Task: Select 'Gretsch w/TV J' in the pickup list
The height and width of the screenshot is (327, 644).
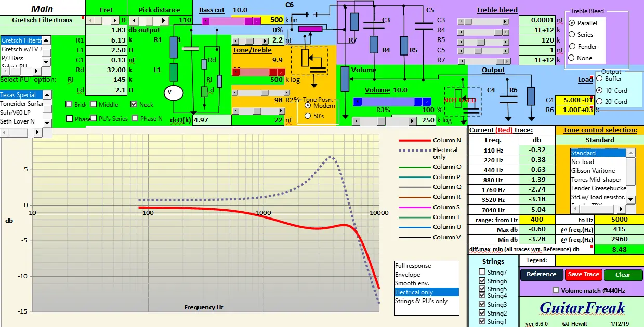Action: 21,49
